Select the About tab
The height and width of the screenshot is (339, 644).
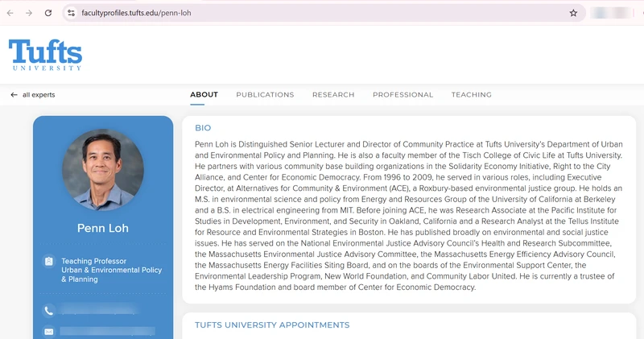coord(204,94)
